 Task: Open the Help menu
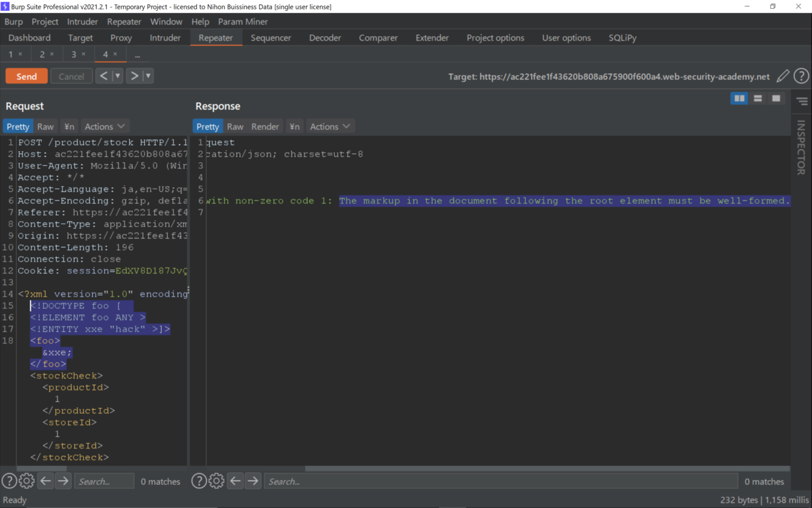point(200,22)
